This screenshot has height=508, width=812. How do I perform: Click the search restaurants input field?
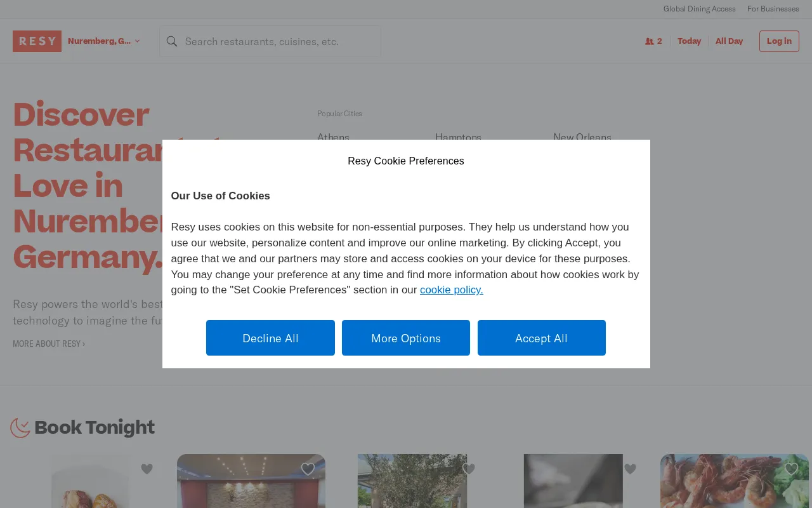(x=270, y=41)
